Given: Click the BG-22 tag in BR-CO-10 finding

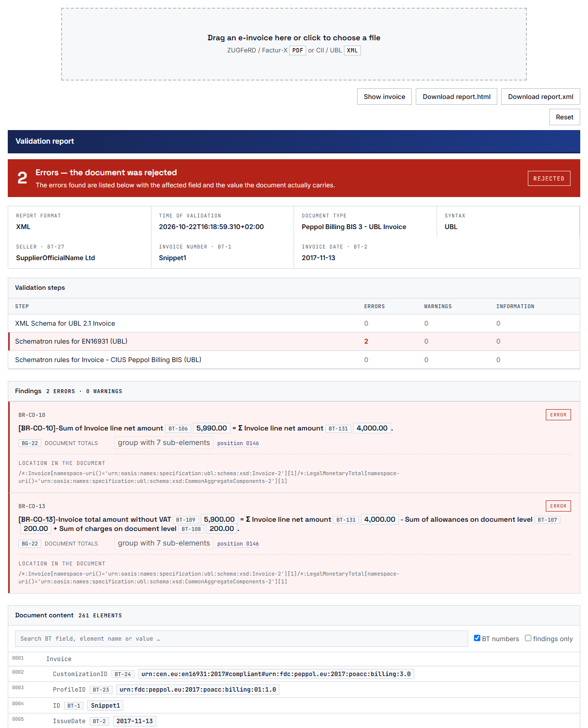Looking at the screenshot, I should (x=30, y=443).
